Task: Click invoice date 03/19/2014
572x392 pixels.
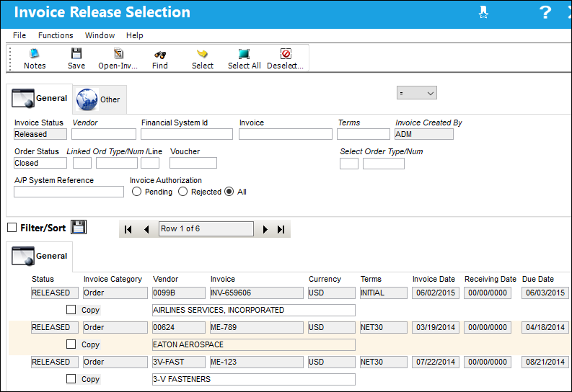Action: pos(436,328)
